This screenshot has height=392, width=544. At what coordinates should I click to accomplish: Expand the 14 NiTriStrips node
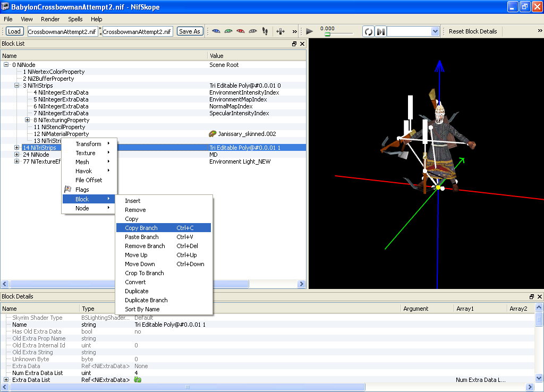(16, 148)
